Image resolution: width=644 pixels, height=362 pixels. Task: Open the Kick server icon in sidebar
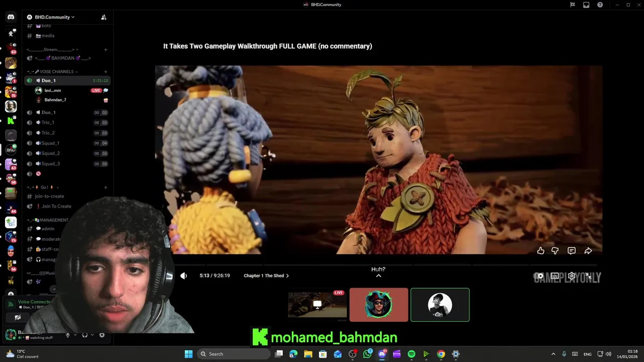coord(11,121)
